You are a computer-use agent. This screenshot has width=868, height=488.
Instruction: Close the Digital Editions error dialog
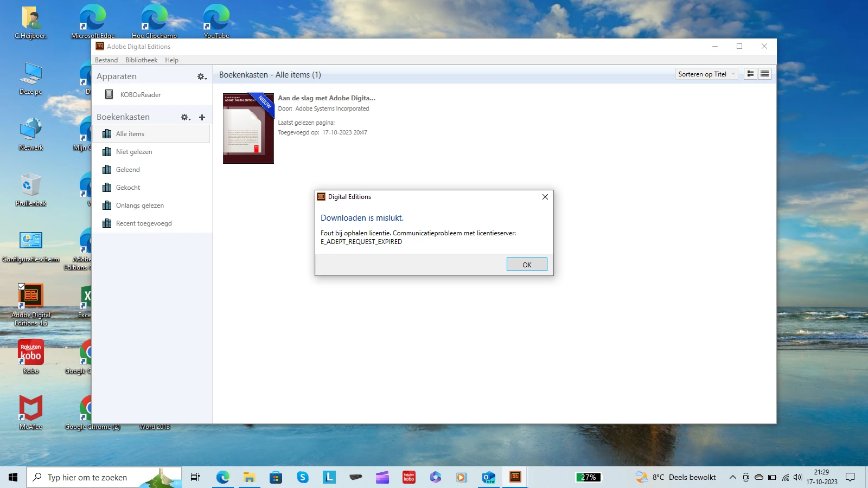(545, 197)
